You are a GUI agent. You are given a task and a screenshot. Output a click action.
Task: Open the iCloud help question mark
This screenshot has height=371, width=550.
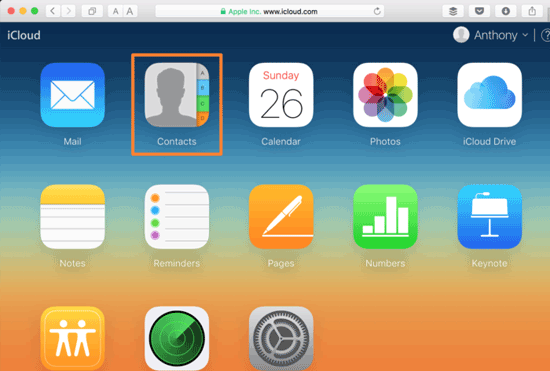click(x=545, y=35)
